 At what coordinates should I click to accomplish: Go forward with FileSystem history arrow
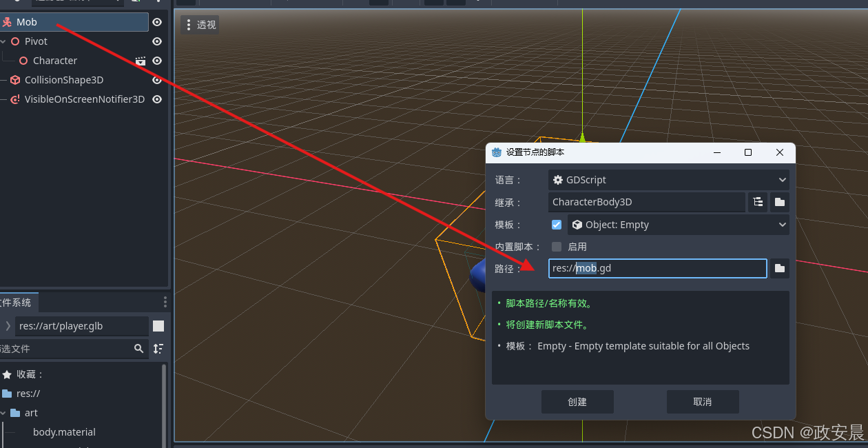(8, 326)
